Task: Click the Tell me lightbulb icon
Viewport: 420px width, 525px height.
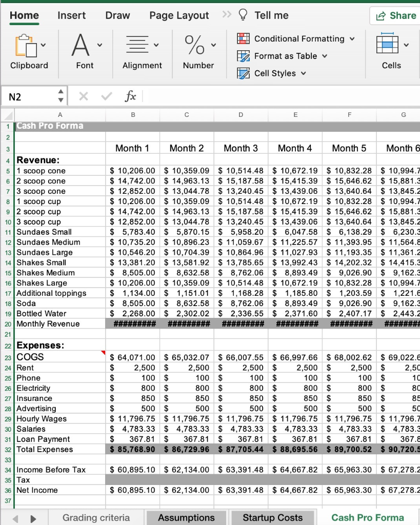Action: click(243, 15)
